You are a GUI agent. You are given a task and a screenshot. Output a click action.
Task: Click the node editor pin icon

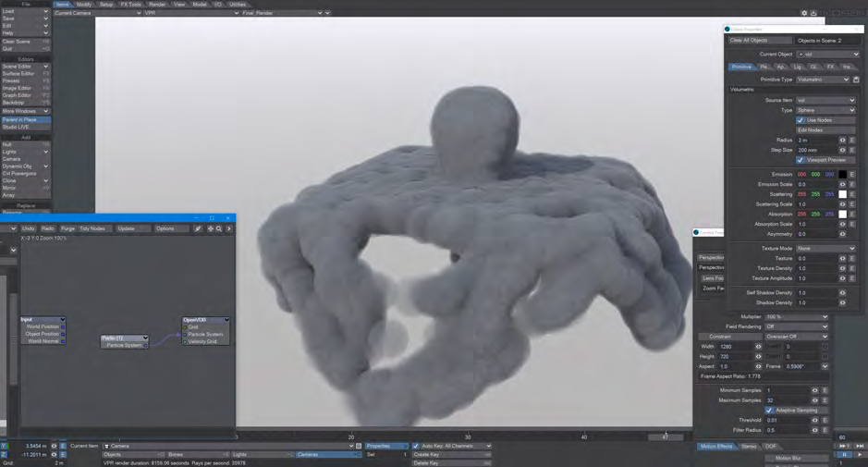point(198,228)
